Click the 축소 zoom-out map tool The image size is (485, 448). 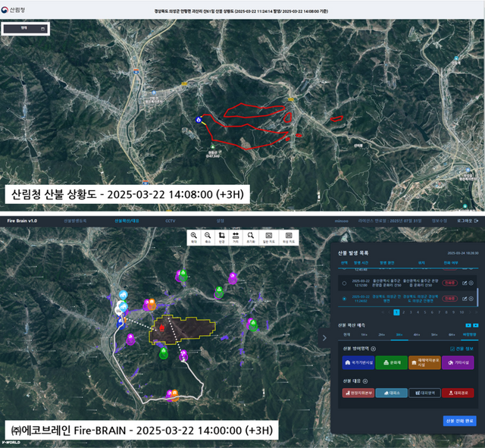point(208,238)
